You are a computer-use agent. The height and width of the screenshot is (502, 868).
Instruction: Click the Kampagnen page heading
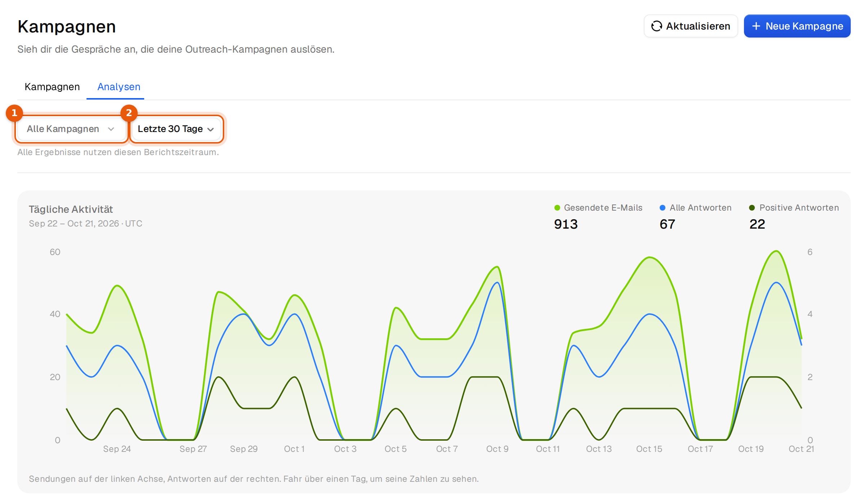click(67, 27)
